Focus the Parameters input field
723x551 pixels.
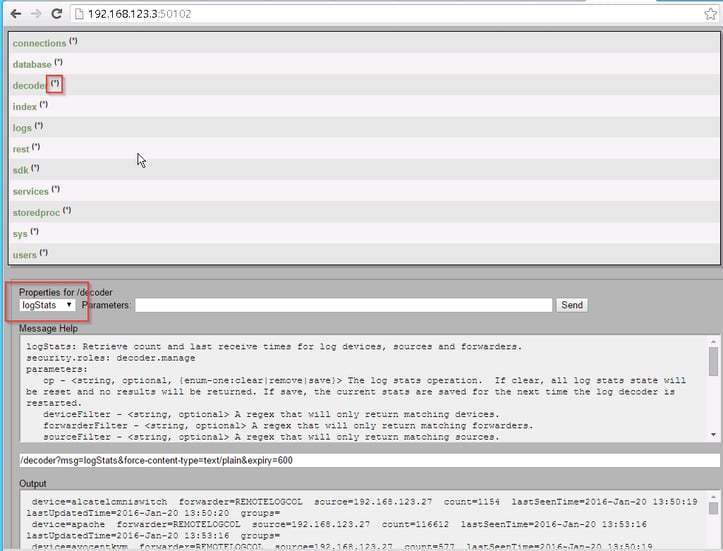pos(344,305)
